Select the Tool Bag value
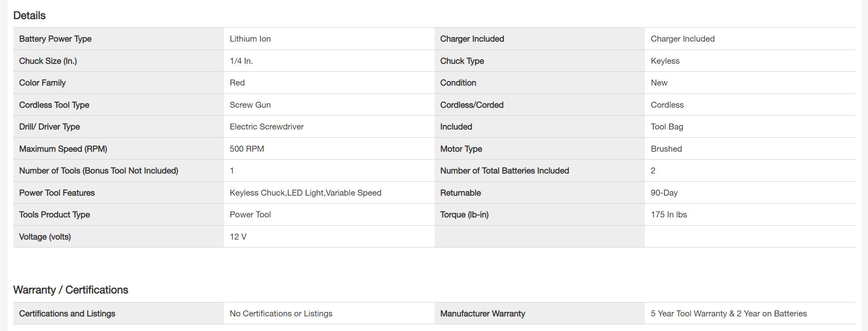The width and height of the screenshot is (868, 331). pos(667,127)
